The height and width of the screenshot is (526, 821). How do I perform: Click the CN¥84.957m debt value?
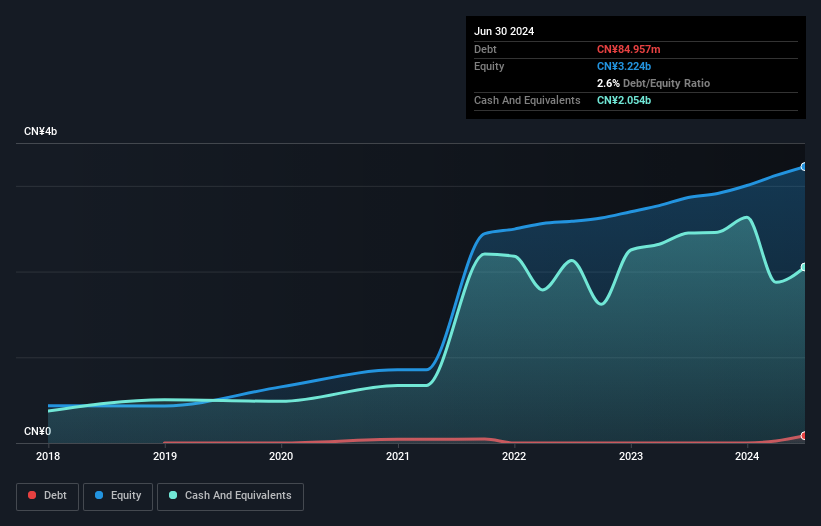click(x=629, y=49)
